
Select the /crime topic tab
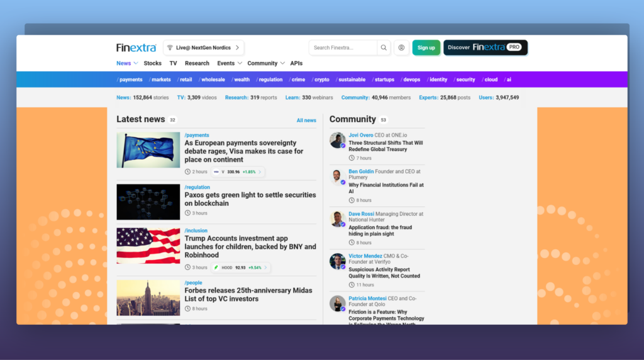[297, 80]
